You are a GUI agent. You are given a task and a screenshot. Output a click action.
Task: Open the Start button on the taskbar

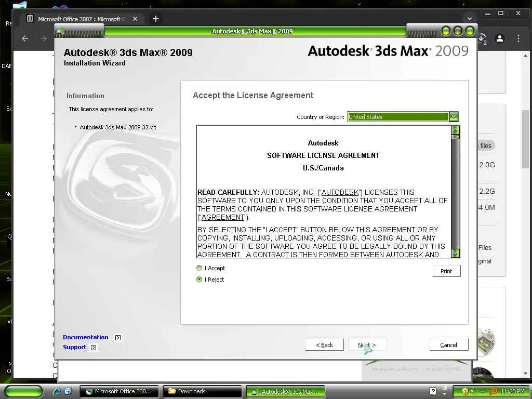click(23, 392)
